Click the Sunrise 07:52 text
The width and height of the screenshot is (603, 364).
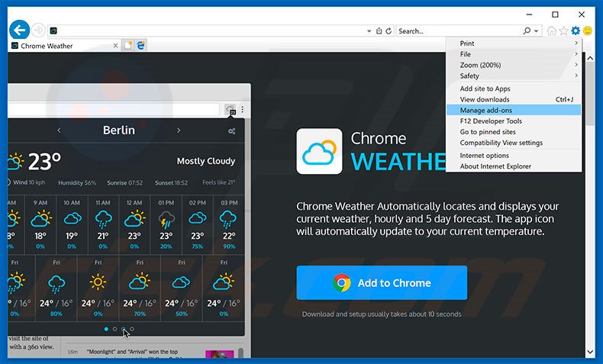pyautogui.click(x=124, y=182)
